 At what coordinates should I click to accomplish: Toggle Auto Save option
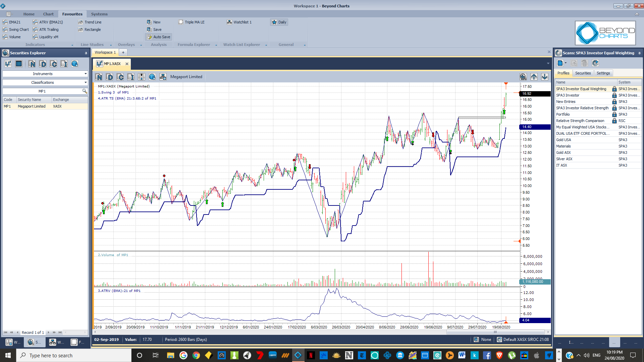click(159, 37)
